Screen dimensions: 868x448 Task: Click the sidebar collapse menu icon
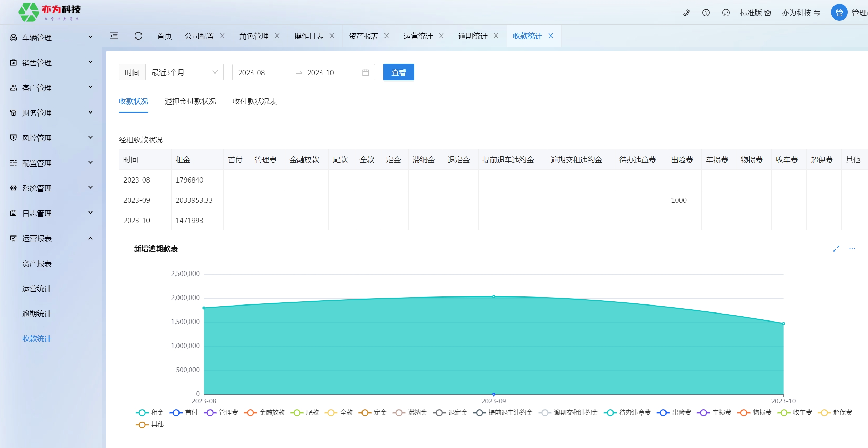click(x=114, y=36)
